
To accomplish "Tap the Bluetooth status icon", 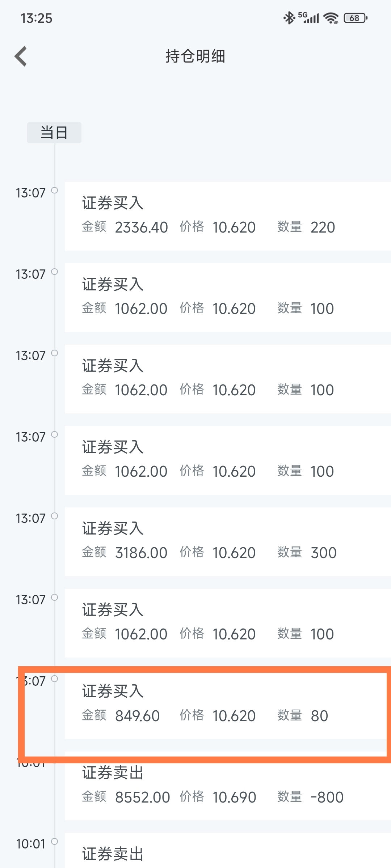I will click(x=289, y=18).
